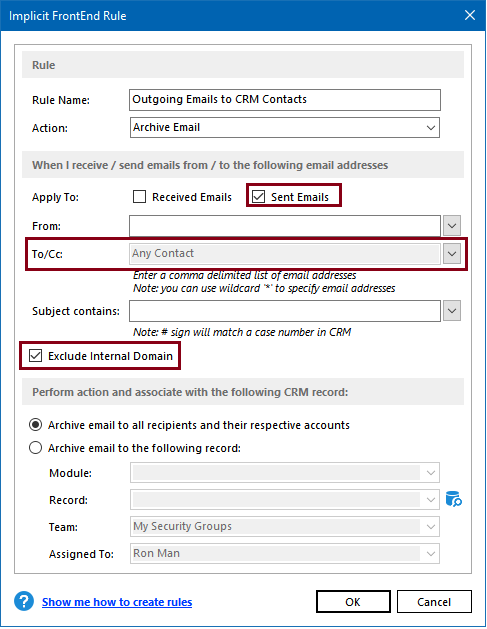Click the Rule Name text field
The height and width of the screenshot is (629, 487).
pyautogui.click(x=285, y=100)
